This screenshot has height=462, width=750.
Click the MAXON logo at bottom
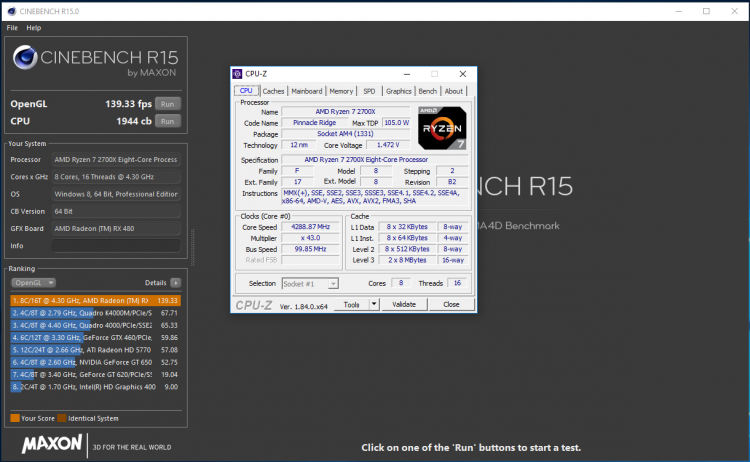(52, 444)
